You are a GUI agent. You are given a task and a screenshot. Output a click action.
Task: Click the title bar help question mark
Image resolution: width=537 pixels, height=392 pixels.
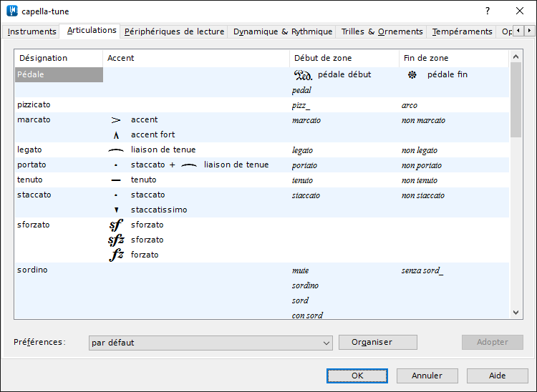[488, 11]
